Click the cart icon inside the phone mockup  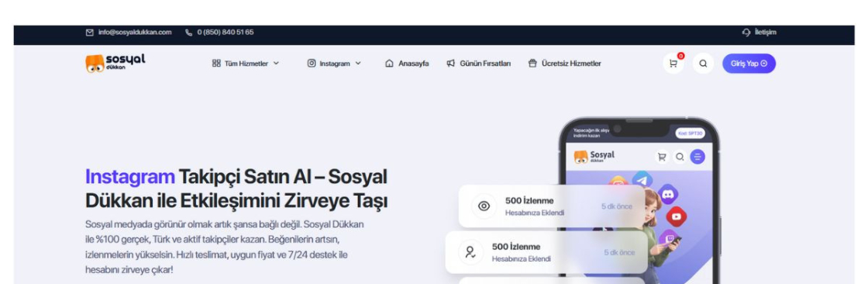coord(662,157)
